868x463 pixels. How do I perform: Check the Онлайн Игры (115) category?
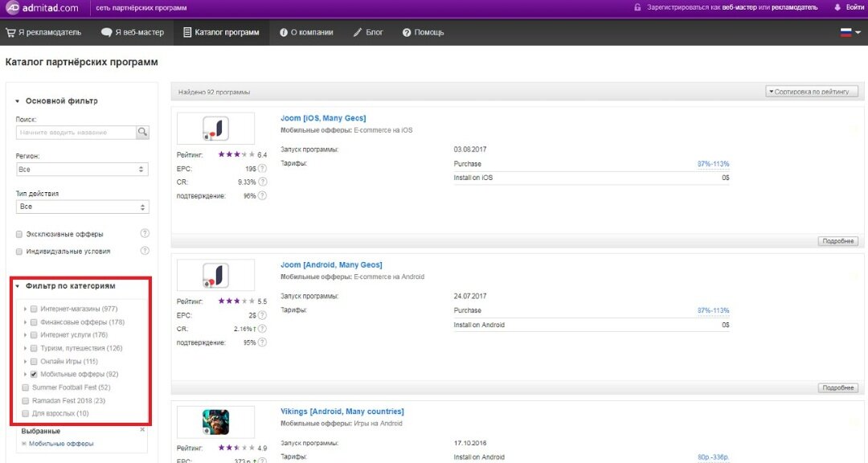point(34,362)
